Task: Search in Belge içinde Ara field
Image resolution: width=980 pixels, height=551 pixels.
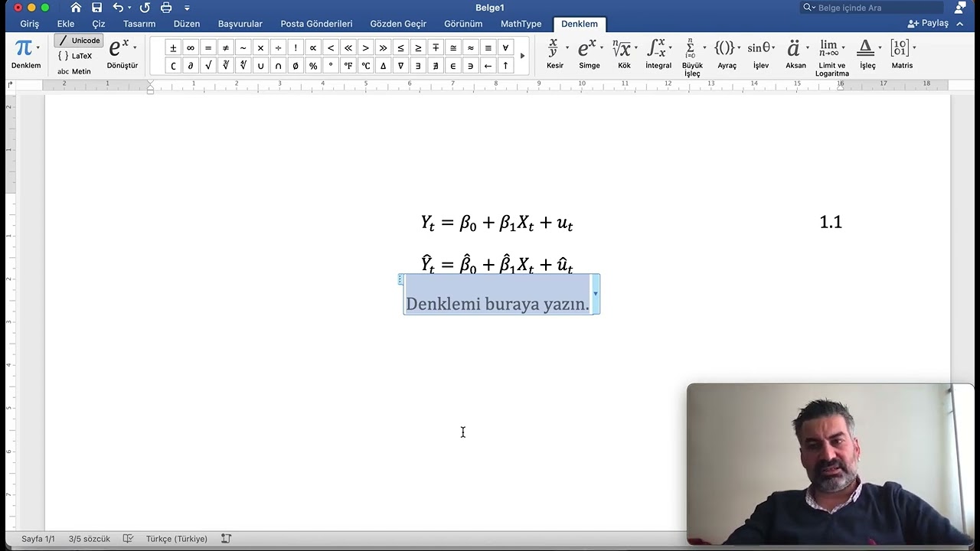Action: tap(872, 8)
